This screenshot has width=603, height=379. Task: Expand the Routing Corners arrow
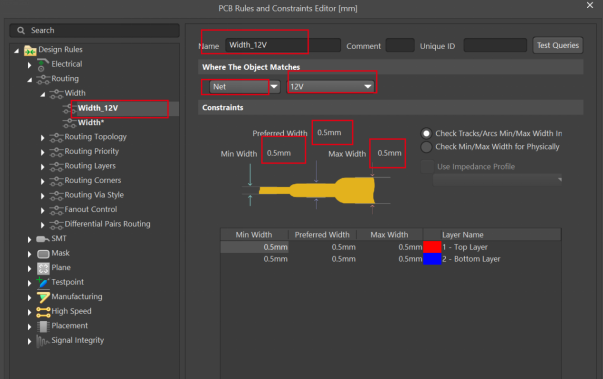pyautogui.click(x=43, y=181)
